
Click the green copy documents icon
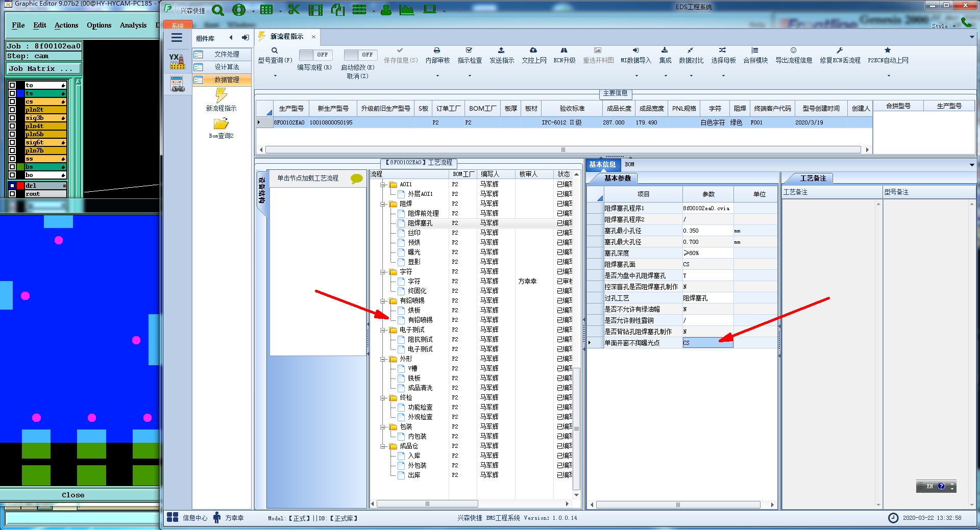[x=337, y=10]
